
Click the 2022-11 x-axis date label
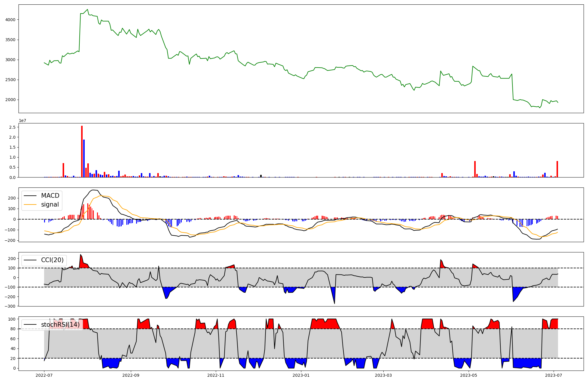[216, 375]
